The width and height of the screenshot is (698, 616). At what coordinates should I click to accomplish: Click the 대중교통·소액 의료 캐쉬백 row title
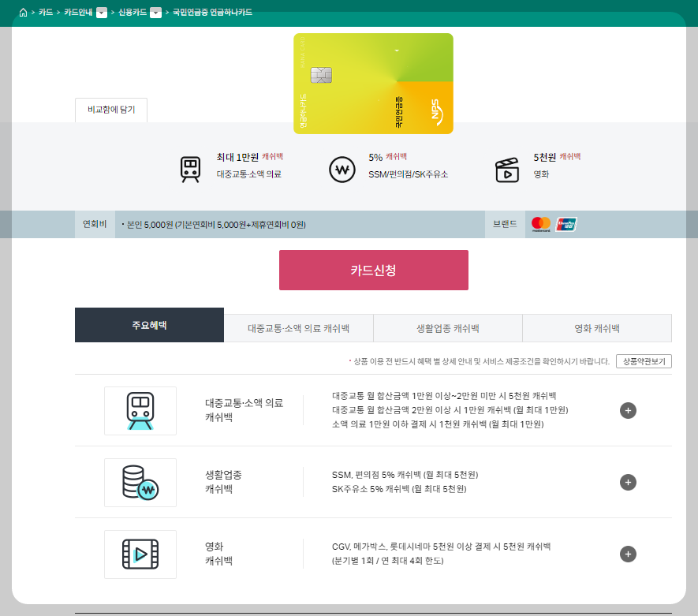coord(244,410)
